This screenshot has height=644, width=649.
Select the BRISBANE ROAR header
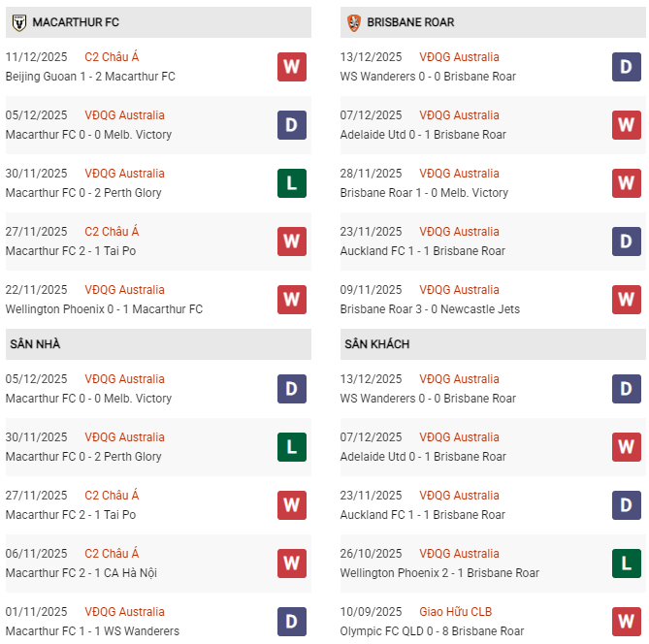410,21
